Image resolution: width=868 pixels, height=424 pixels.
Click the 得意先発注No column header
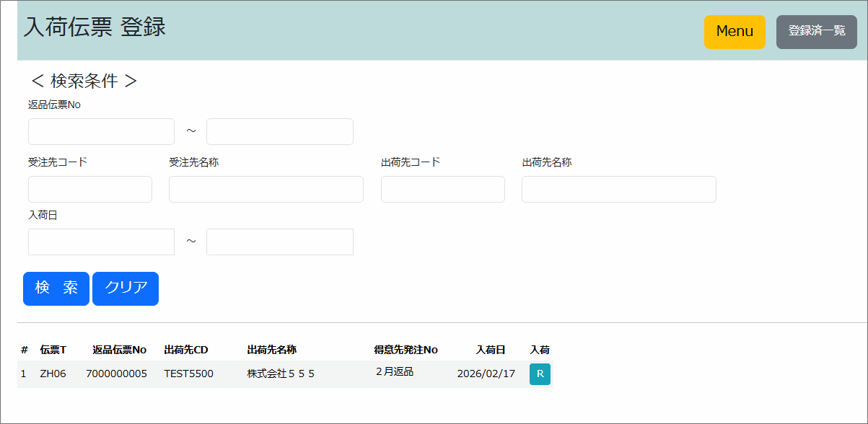[x=405, y=350]
